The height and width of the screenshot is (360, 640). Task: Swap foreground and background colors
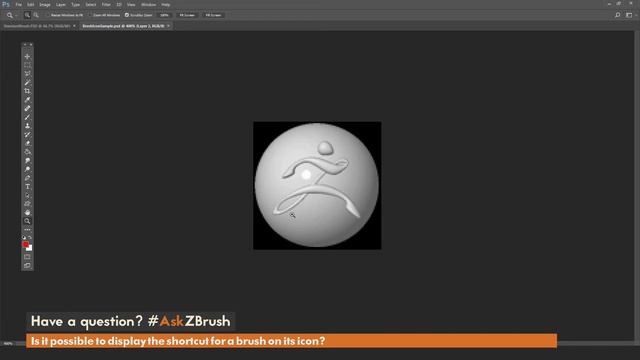pos(30,237)
